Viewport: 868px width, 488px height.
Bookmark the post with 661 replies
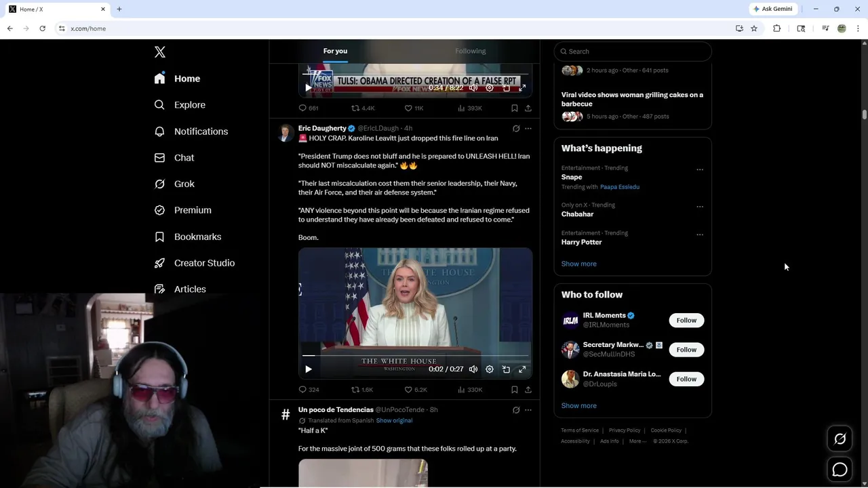click(515, 108)
